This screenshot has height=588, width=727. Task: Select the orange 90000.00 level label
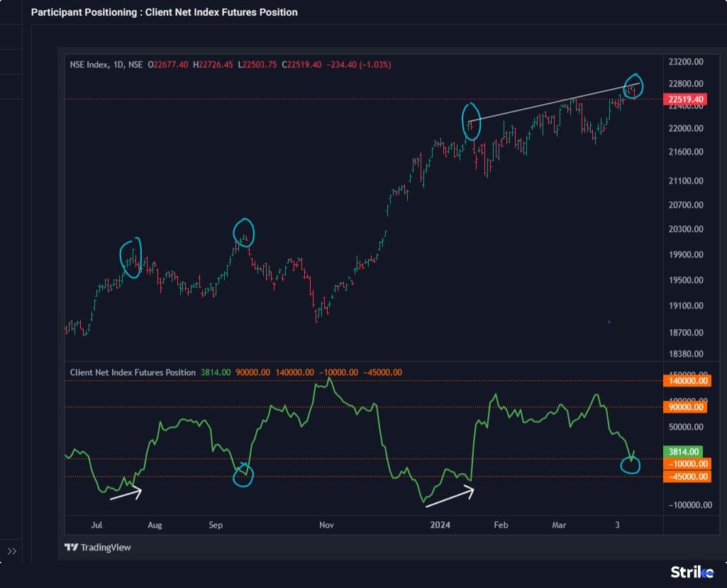click(686, 407)
